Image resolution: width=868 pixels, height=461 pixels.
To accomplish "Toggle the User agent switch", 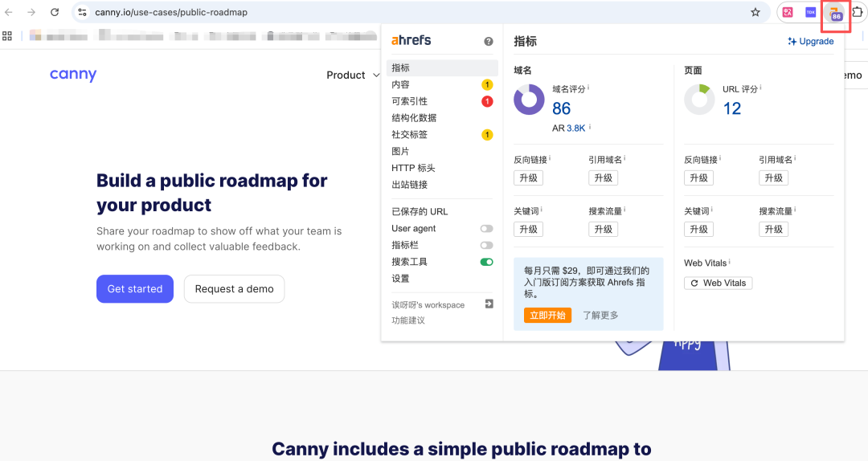I will [x=486, y=229].
